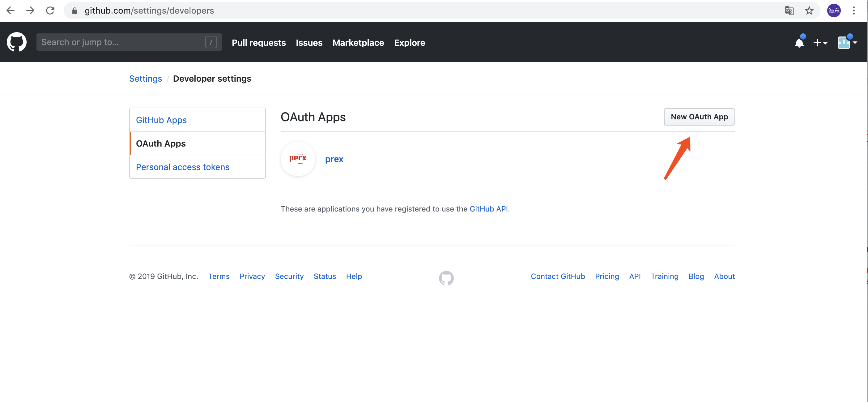The width and height of the screenshot is (868, 402).
Task: Expand the user avatar account menu
Action: click(x=847, y=42)
